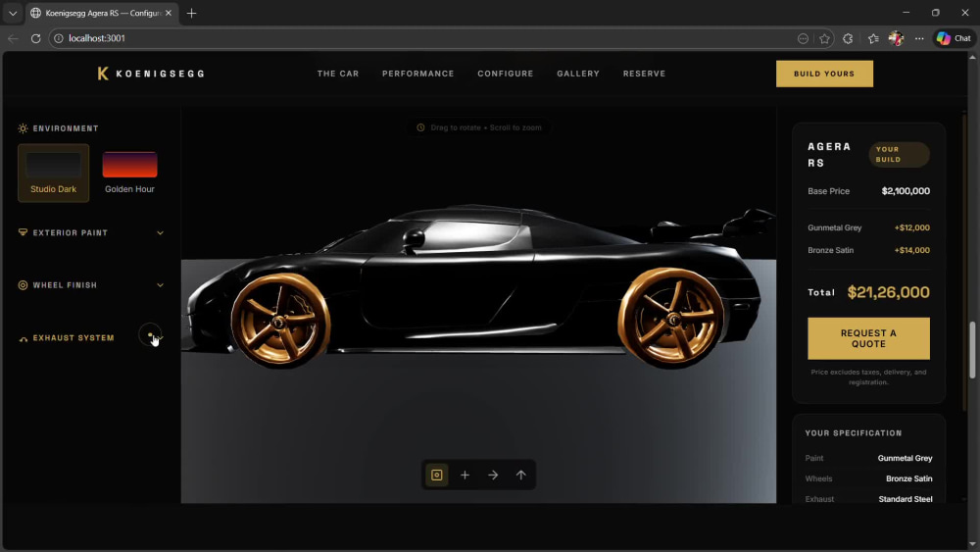Open browser extensions puzzle icon
980x552 pixels.
[x=848, y=38]
